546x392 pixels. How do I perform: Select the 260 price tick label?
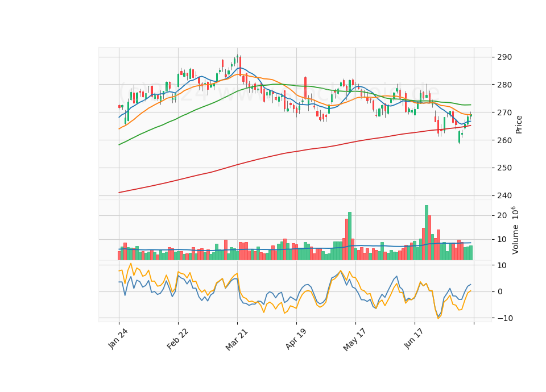click(504, 140)
